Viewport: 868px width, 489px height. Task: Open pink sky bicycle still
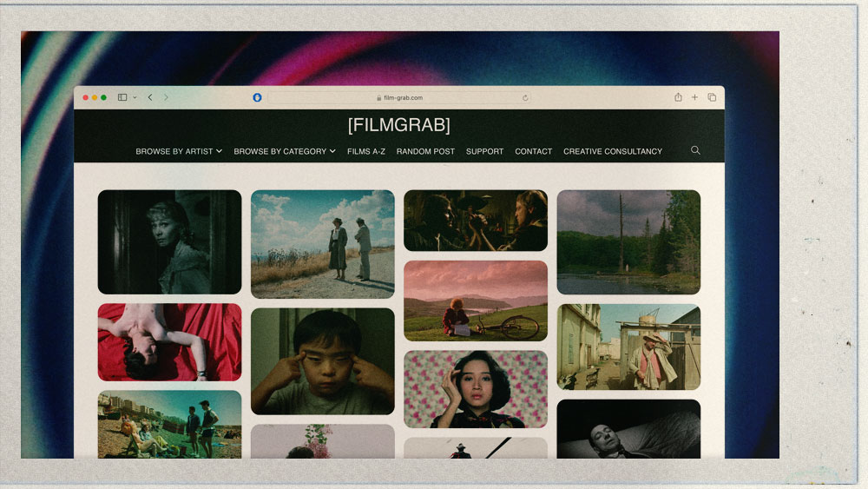(476, 301)
